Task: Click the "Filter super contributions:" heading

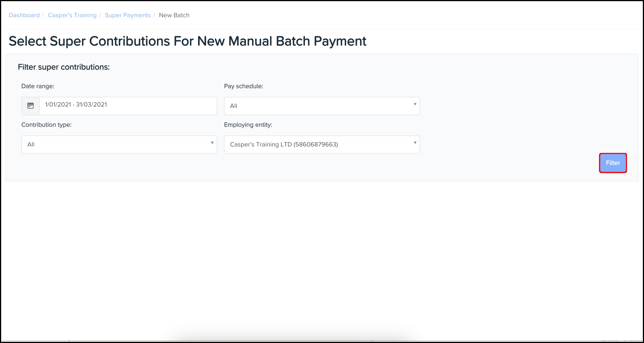Action: click(64, 67)
